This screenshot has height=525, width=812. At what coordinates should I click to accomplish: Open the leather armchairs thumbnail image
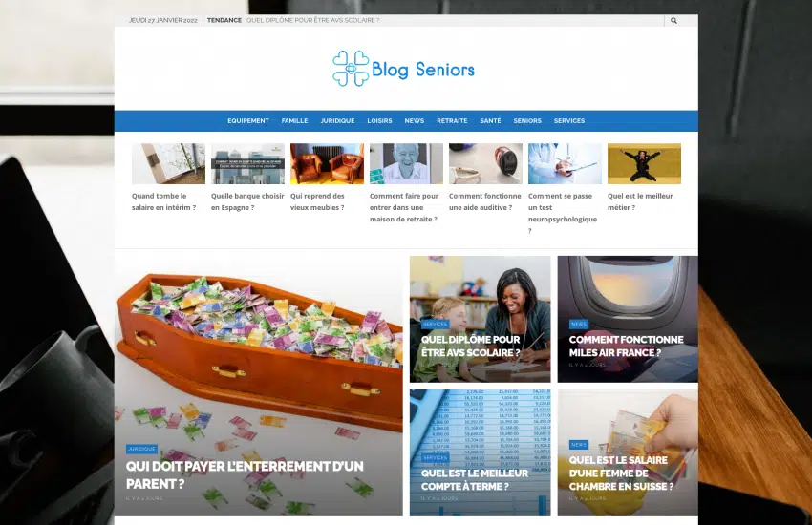pos(327,164)
